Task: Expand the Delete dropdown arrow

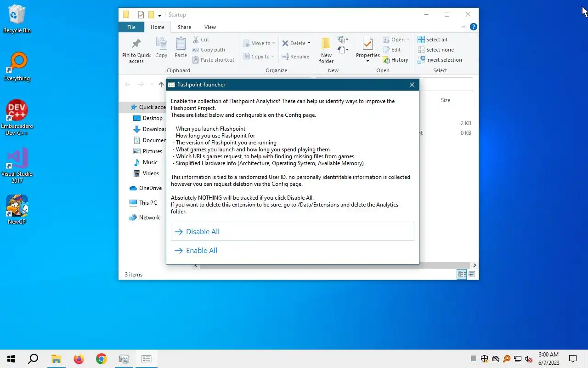Action: point(309,43)
